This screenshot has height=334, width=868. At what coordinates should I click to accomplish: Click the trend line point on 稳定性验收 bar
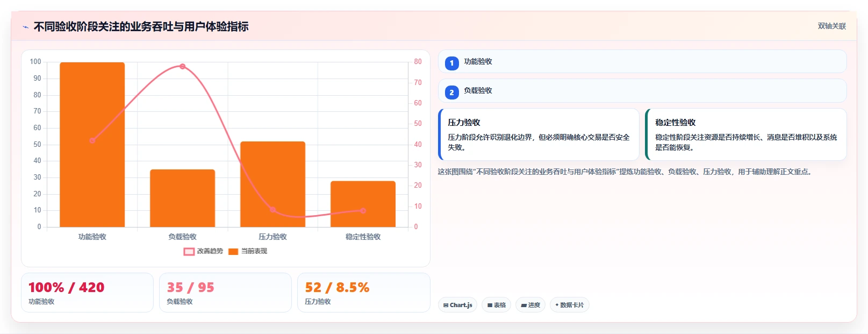coord(363,211)
